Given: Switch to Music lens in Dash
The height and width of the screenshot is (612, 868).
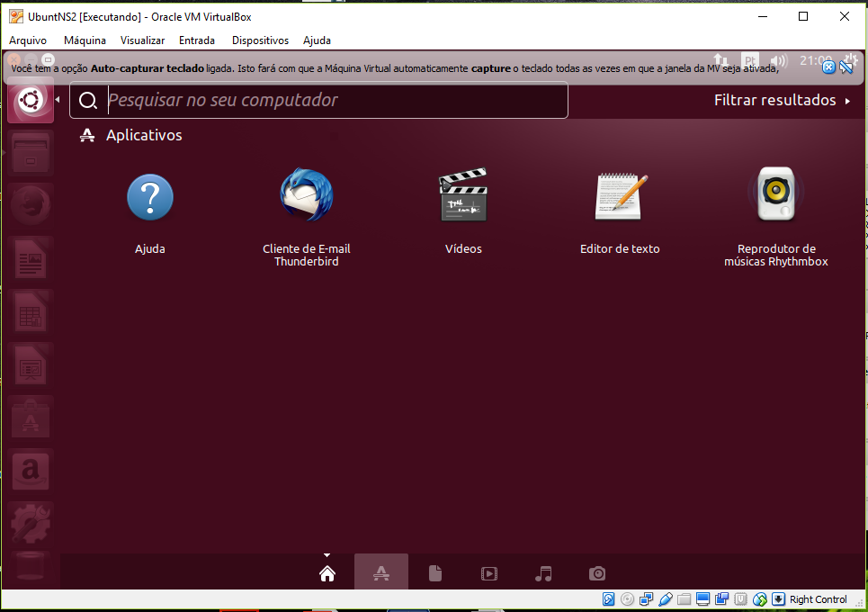Looking at the screenshot, I should click(x=543, y=573).
